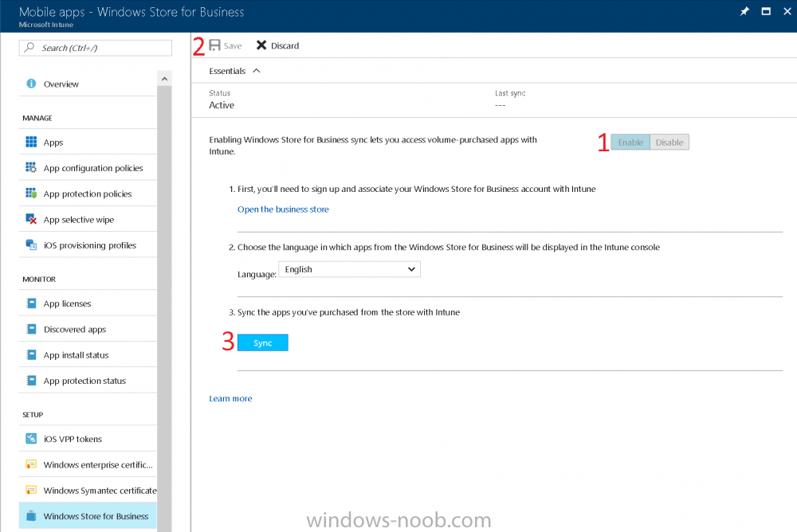View App install status
The width and height of the screenshot is (797, 532).
click(x=88, y=354)
